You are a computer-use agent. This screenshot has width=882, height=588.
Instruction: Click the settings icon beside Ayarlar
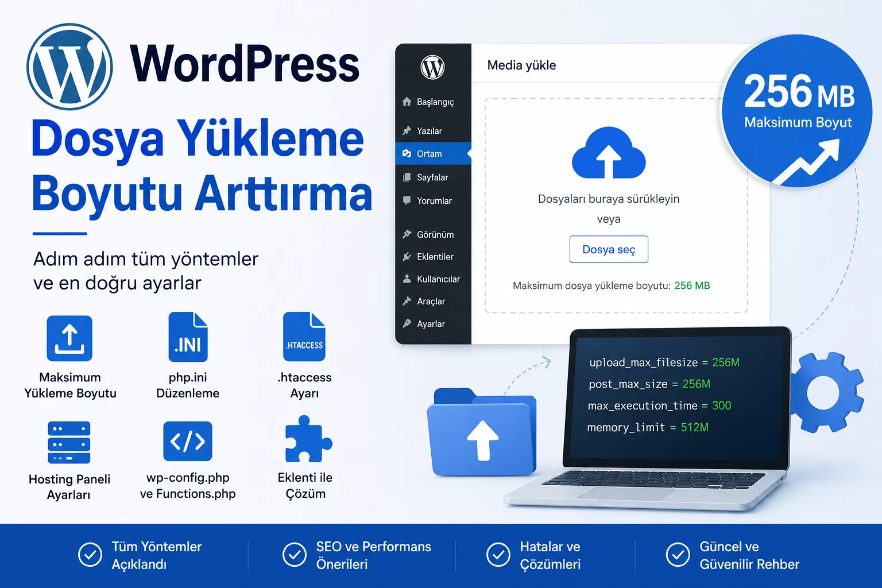tap(407, 324)
